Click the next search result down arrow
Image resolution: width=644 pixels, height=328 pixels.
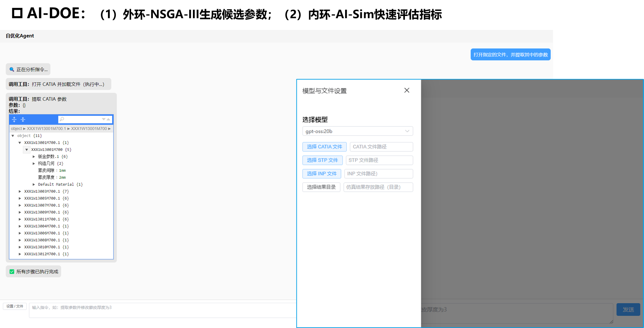[104, 119]
